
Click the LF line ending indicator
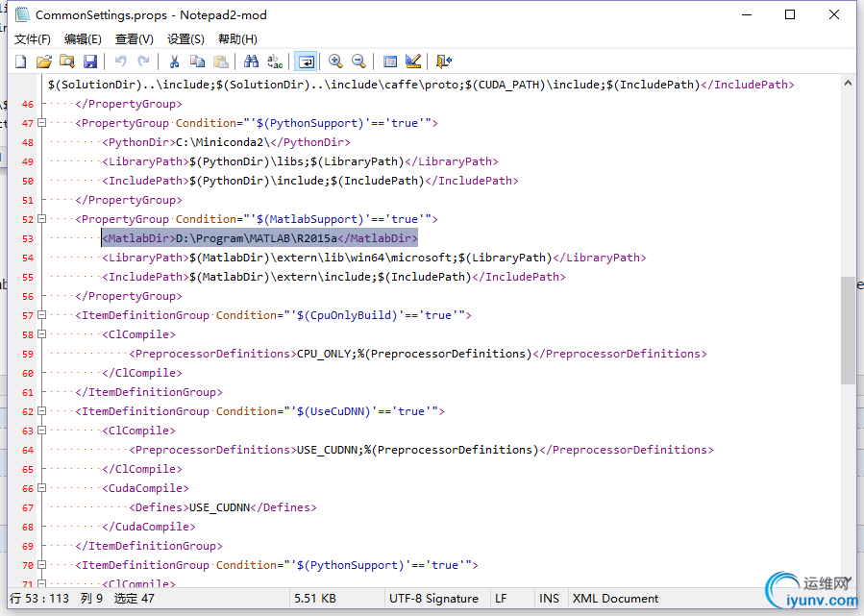(x=501, y=599)
